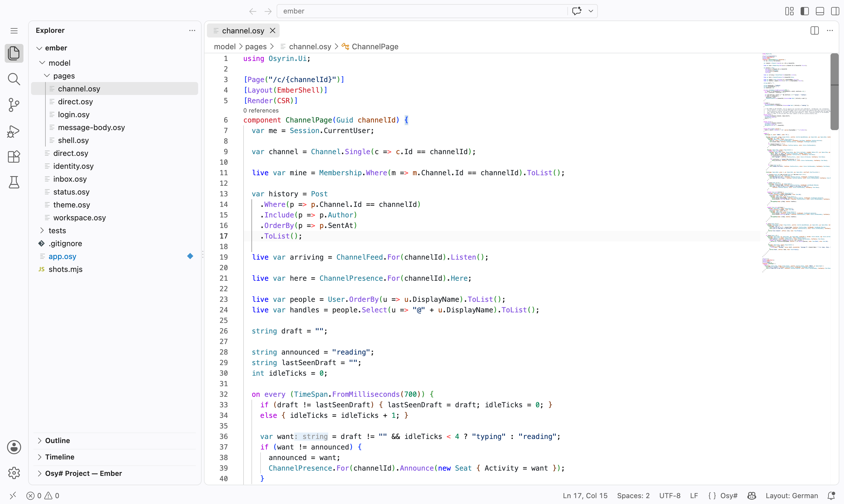Expand the tests folder
Screen dimensions: 844x504
point(42,231)
